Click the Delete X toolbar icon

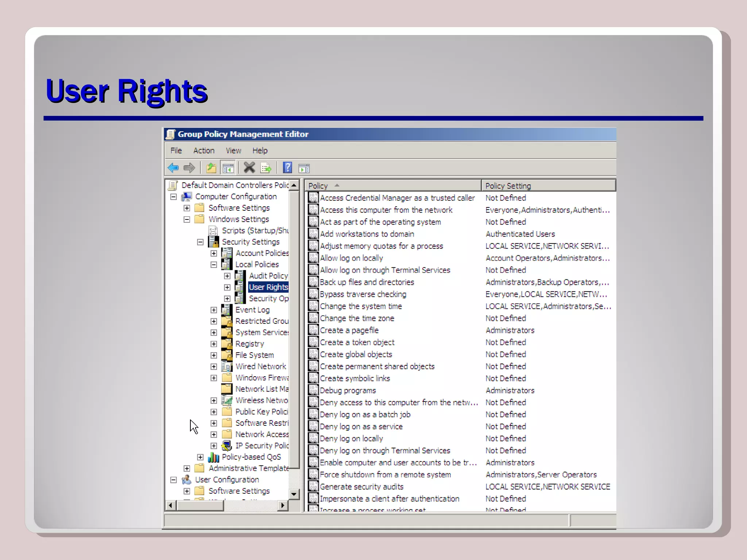[x=249, y=168]
